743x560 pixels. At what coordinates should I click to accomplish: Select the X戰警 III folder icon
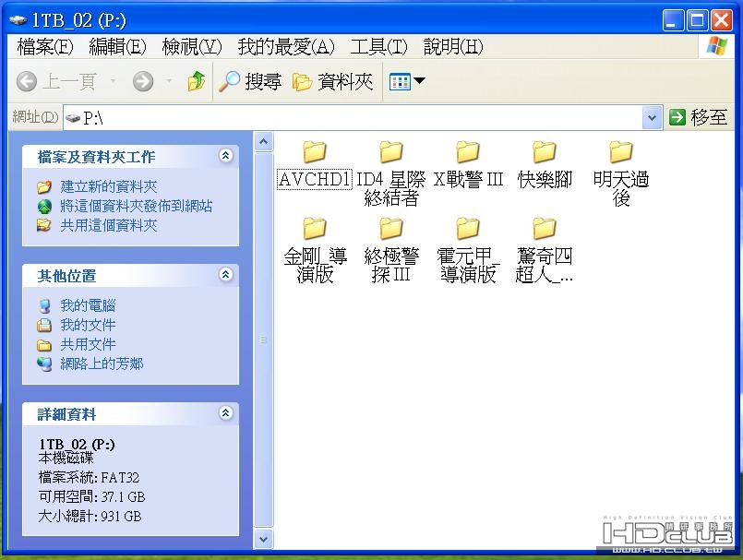tap(468, 151)
